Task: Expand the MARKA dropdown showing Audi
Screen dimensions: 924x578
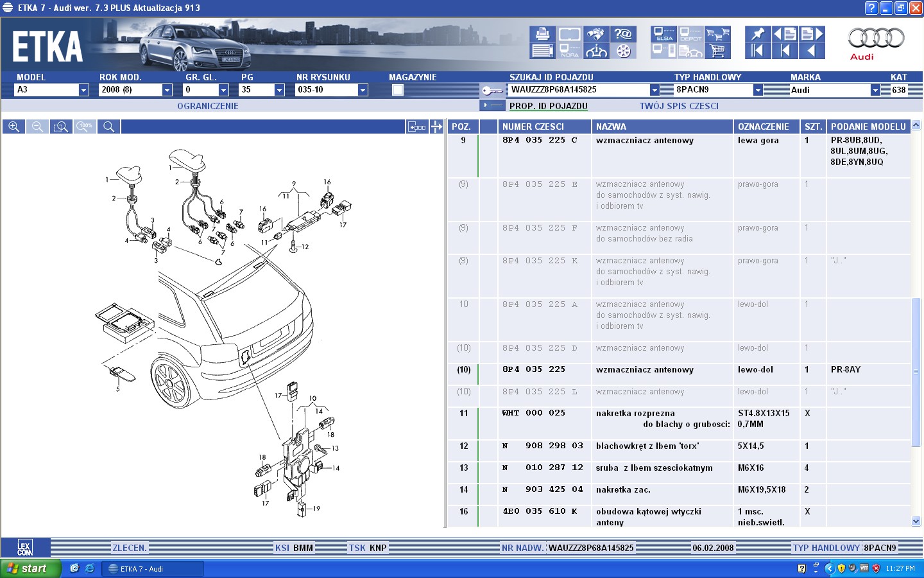Action: click(875, 90)
